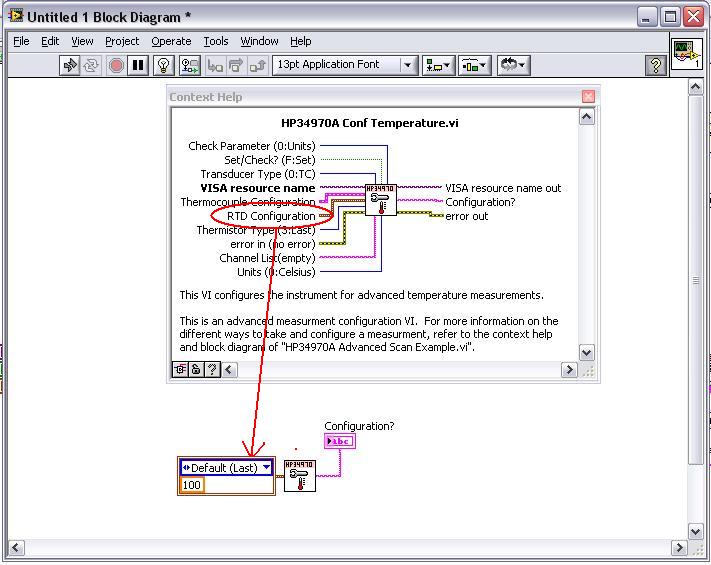Image resolution: width=711 pixels, height=565 pixels.
Task: Open the Align Objects dropdown
Action: click(438, 65)
